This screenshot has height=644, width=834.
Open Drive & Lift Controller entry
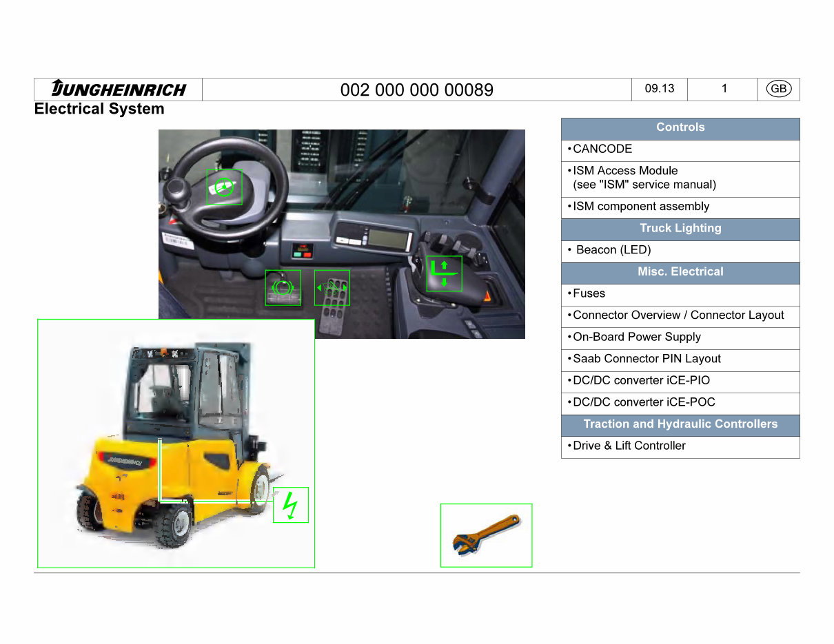click(680, 447)
